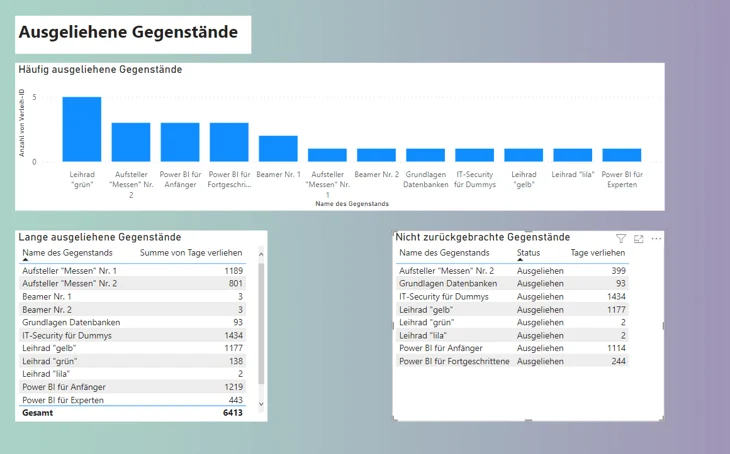Click the chart title Häufig ausgeliehene Gegenstände
The image size is (730, 454).
[x=100, y=69]
